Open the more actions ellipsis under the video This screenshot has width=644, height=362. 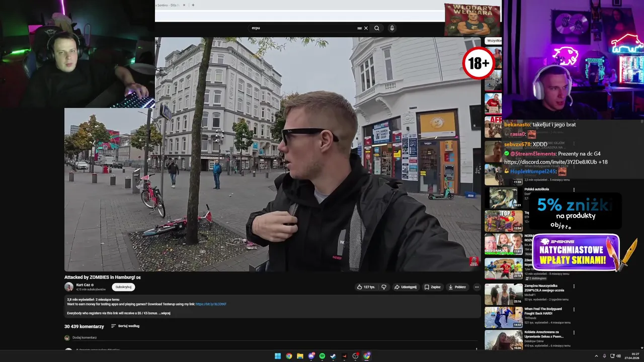point(476,287)
